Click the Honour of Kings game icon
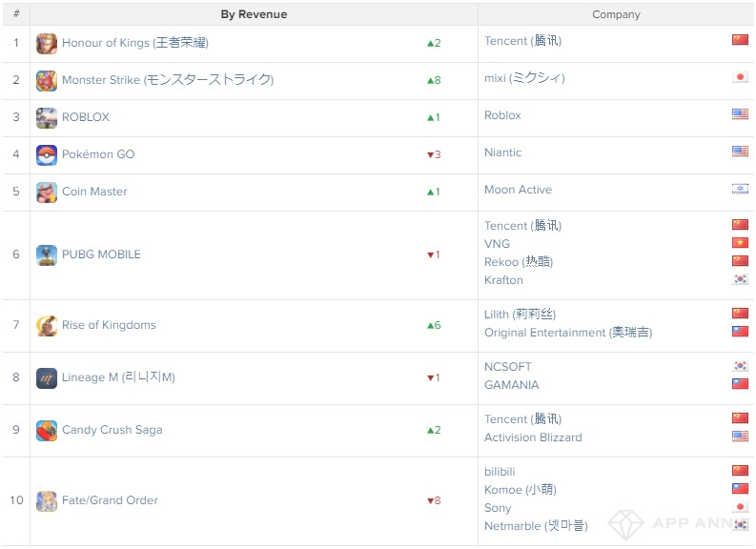The height and width of the screenshot is (549, 756). point(47,44)
